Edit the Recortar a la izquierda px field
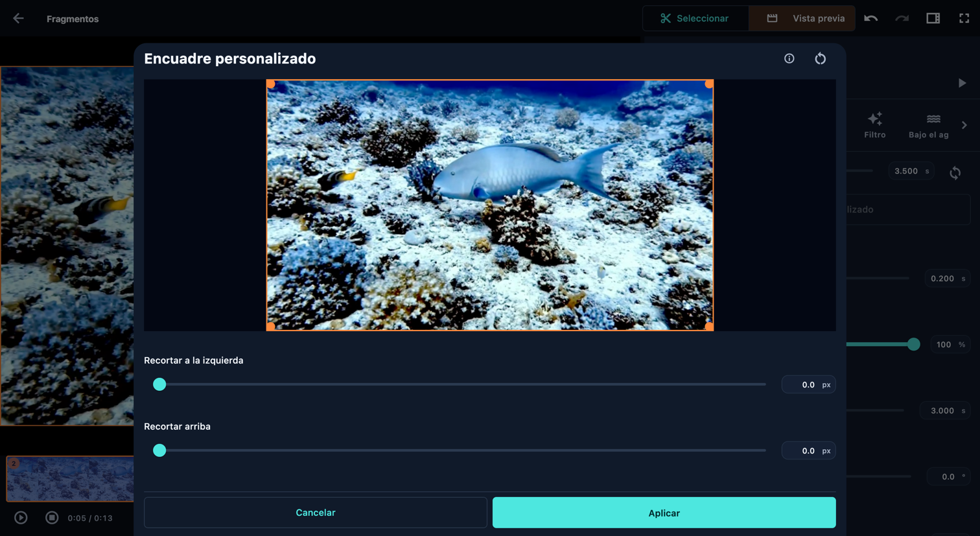Image resolution: width=980 pixels, height=536 pixels. pyautogui.click(x=808, y=384)
